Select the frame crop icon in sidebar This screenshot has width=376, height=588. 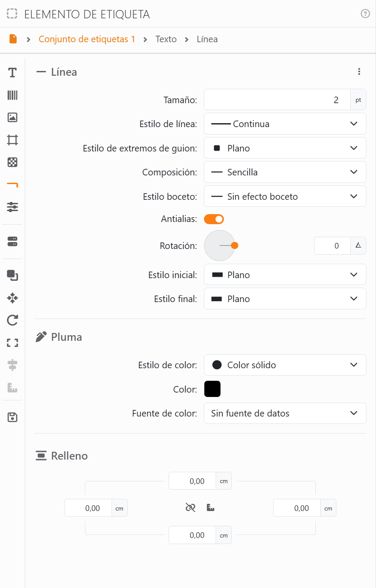[12, 140]
